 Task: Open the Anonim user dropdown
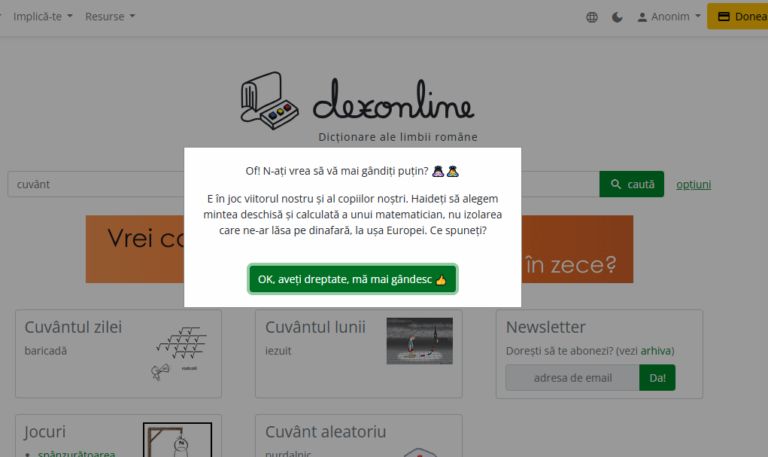669,17
